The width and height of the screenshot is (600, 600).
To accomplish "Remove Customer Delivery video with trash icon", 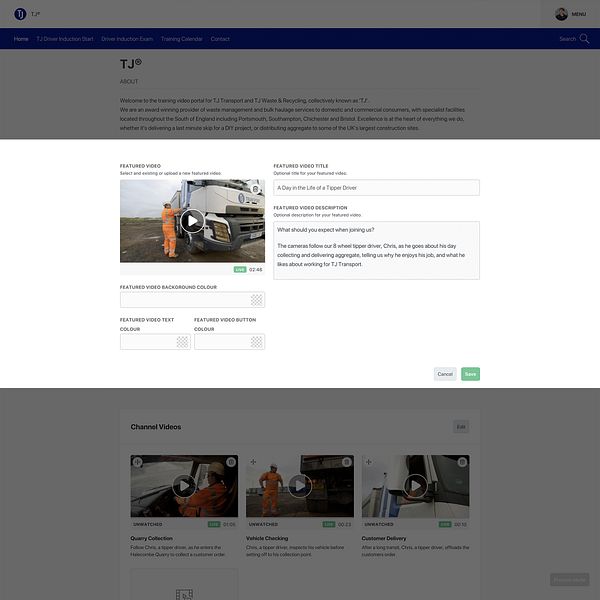I will tap(462, 462).
